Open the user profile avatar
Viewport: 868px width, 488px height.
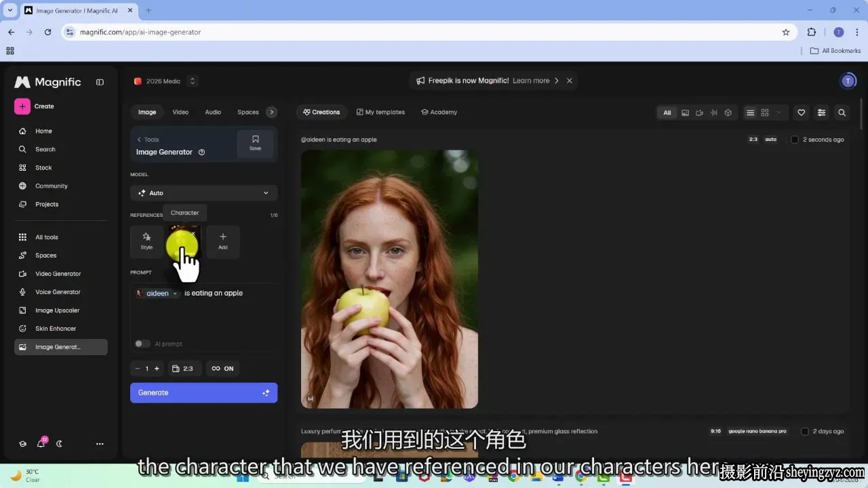tap(848, 81)
